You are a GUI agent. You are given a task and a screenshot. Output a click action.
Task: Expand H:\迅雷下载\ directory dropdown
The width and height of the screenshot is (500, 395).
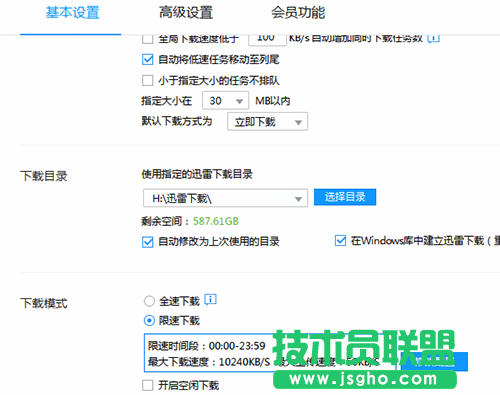tap(225, 198)
